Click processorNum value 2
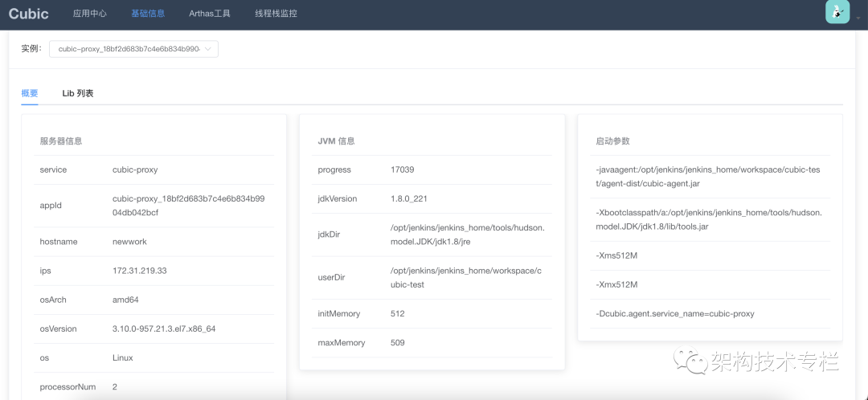 pos(115,386)
